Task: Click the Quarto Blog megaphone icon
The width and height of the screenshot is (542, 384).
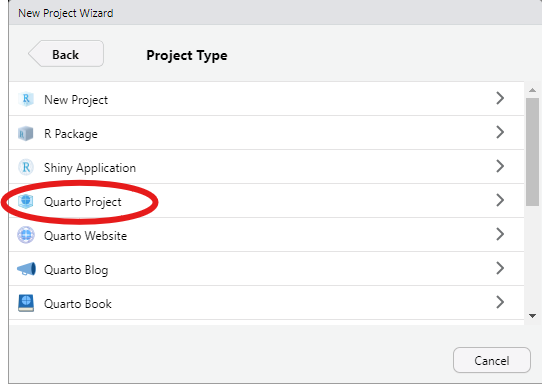Action: pos(26,269)
